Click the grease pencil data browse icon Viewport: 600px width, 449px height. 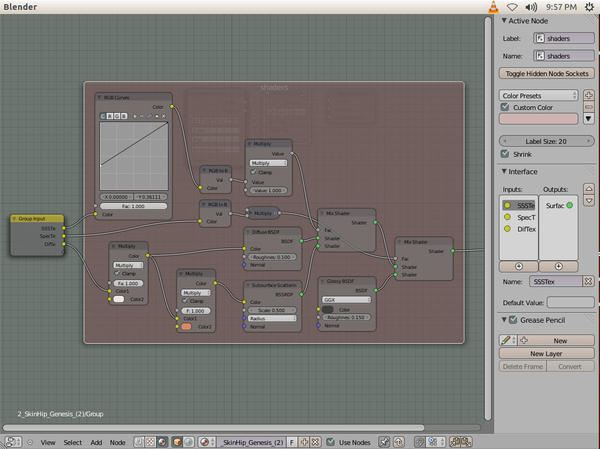tap(508, 340)
